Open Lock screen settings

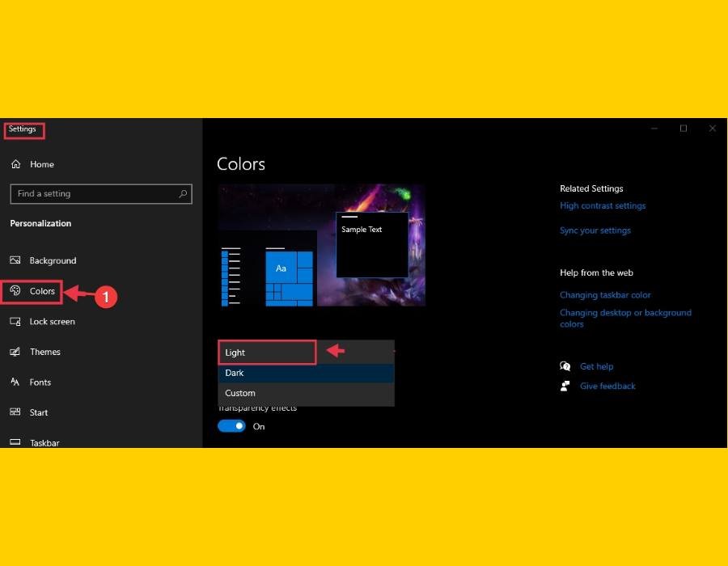pos(52,322)
